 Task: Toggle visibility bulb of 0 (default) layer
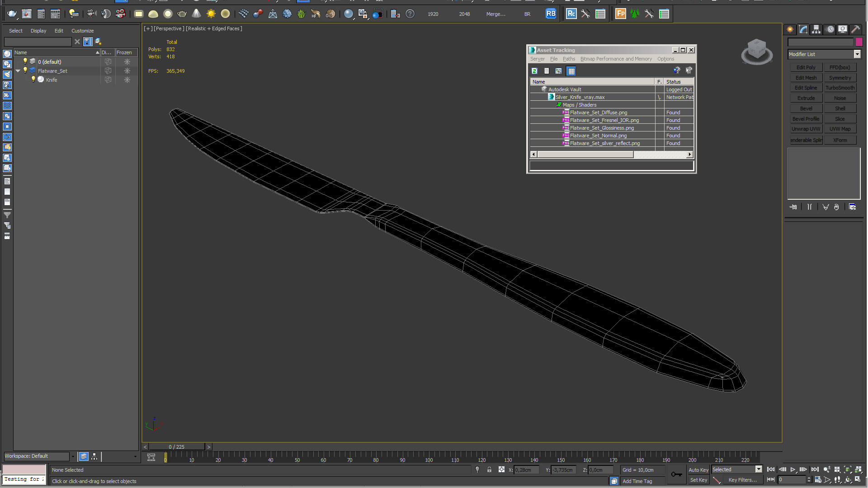[x=25, y=61]
